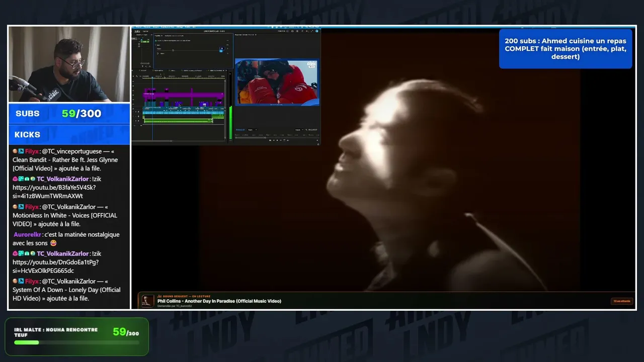Click Filyx's name in the Motionless In White message
This screenshot has width=644, height=362.
tap(32, 207)
